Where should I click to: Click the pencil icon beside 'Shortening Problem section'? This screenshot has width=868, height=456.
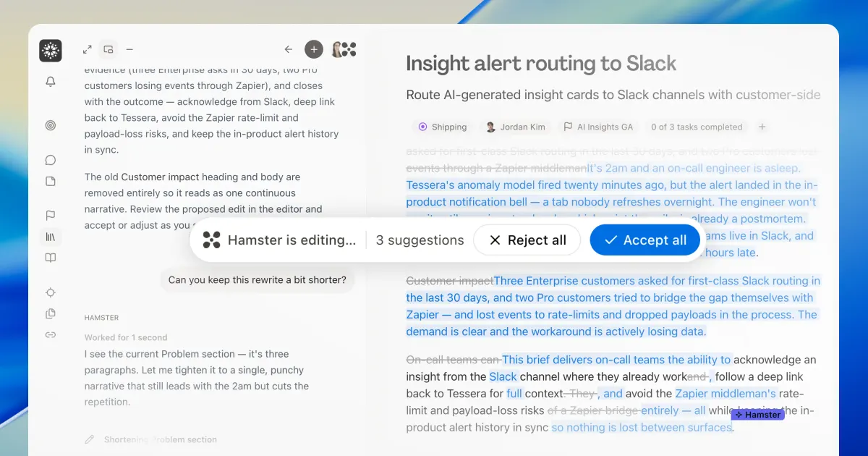tap(90, 439)
